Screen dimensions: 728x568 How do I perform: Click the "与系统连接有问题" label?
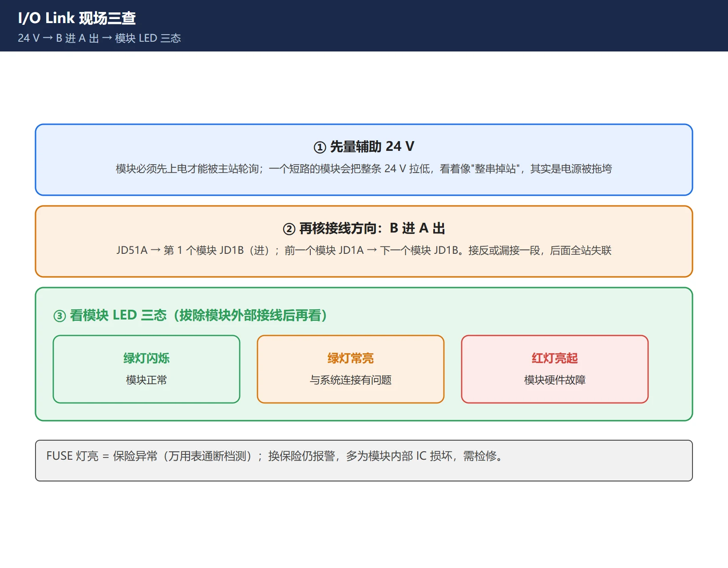[351, 380]
